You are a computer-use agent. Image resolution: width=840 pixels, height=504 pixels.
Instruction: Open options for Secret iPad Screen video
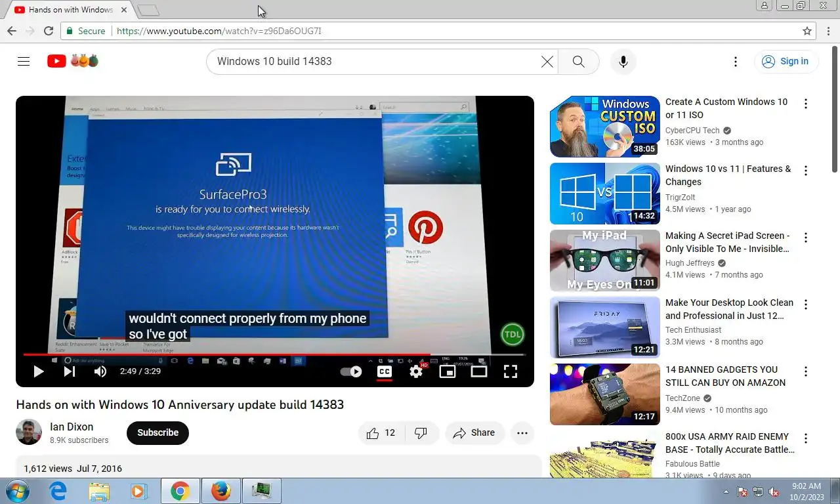[x=806, y=238]
